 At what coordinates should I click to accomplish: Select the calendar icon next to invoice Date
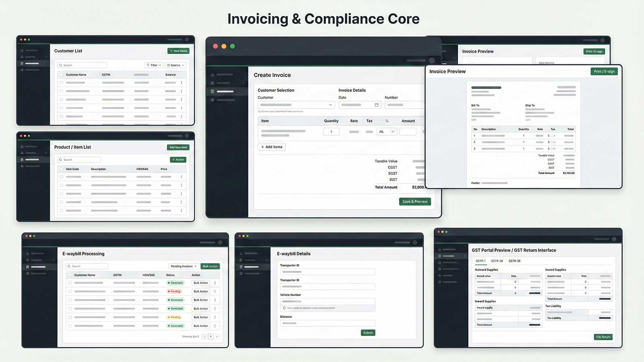(376, 105)
